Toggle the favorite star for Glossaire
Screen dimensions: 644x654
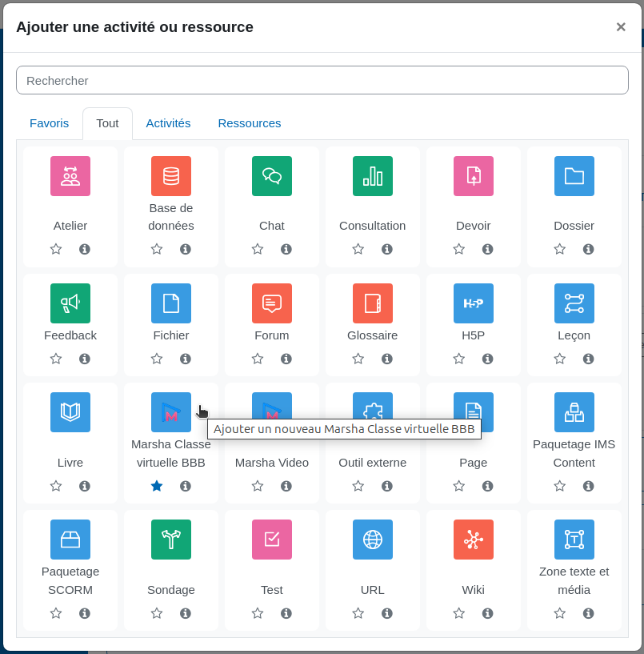tap(358, 359)
